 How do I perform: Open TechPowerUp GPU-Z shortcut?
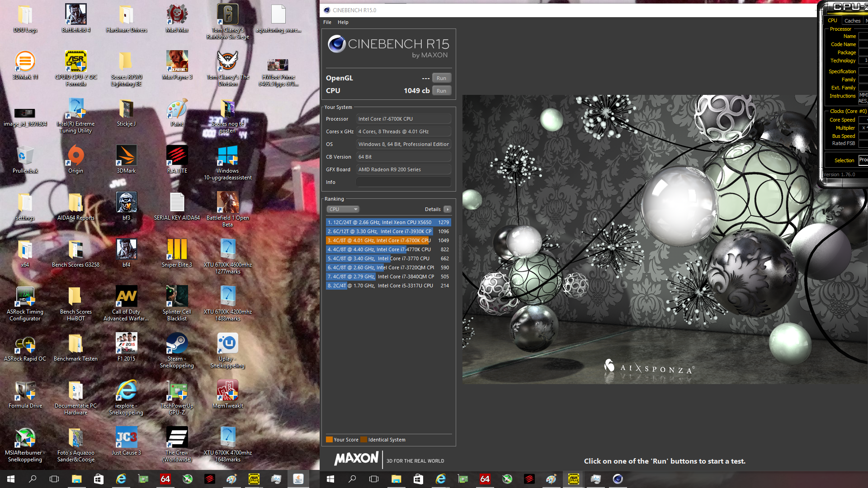coord(177,397)
